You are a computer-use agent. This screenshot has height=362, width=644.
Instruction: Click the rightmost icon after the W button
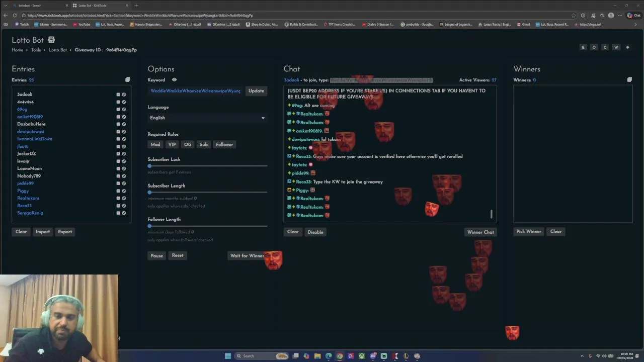pos(627,47)
